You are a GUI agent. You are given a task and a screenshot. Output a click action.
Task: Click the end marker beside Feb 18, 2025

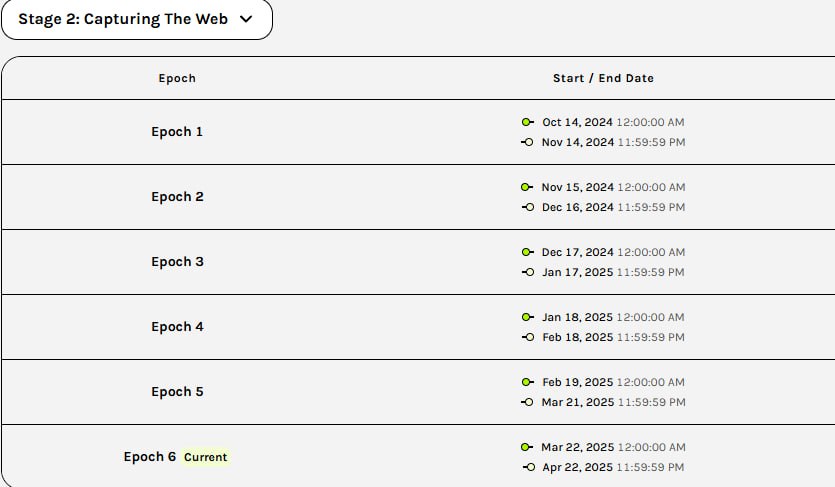pyautogui.click(x=528, y=337)
